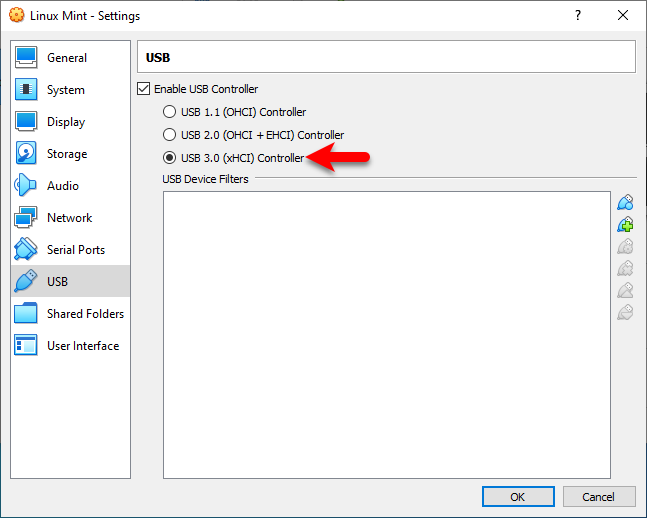Screen dimensions: 647x518
Task: Add USB filter from connected device icon
Action: coord(625,225)
